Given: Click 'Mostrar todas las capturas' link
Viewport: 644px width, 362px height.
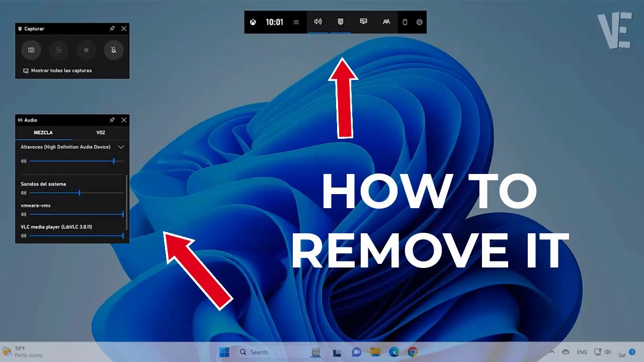Looking at the screenshot, I should click(x=57, y=71).
